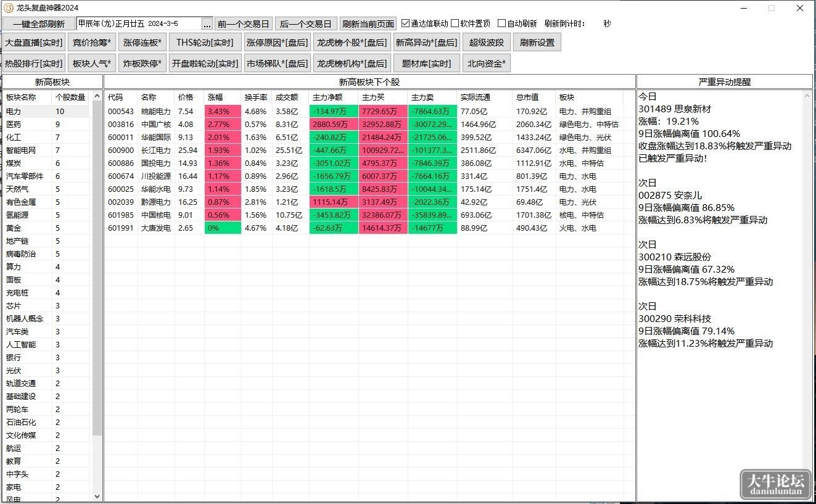The height and width of the screenshot is (504, 816).
Task: Select the 皖能电力 stock row
Action: tap(369, 112)
